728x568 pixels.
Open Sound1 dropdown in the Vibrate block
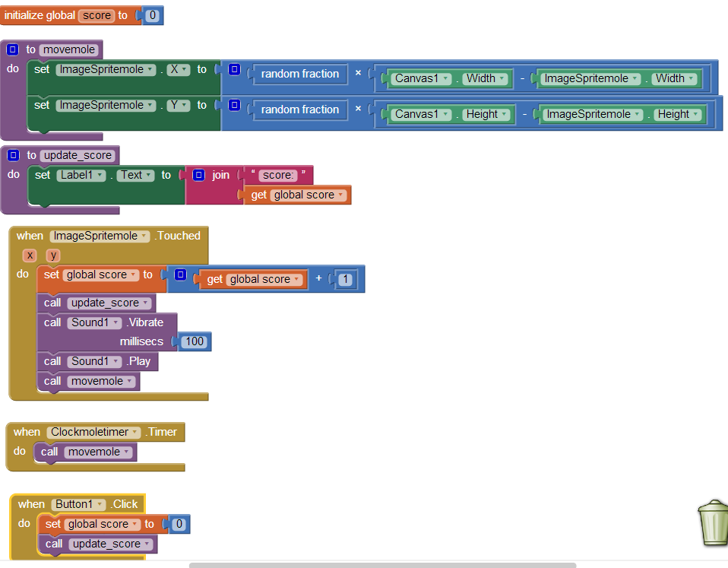tap(94, 323)
